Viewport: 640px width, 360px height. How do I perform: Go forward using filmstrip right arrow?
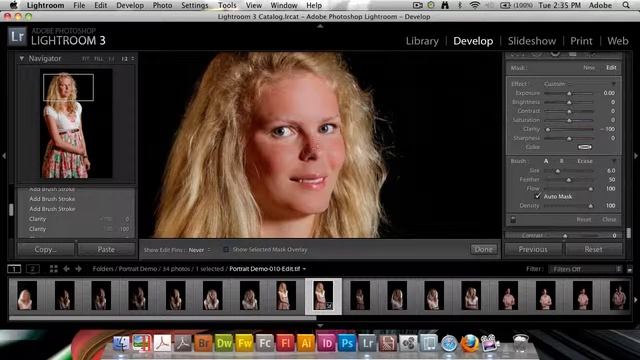tap(78, 269)
